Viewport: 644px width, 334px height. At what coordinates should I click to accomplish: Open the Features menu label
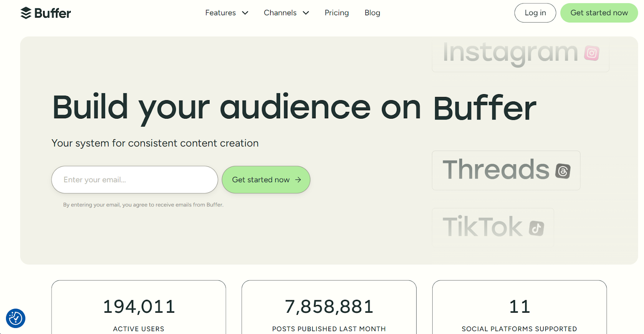click(x=221, y=13)
